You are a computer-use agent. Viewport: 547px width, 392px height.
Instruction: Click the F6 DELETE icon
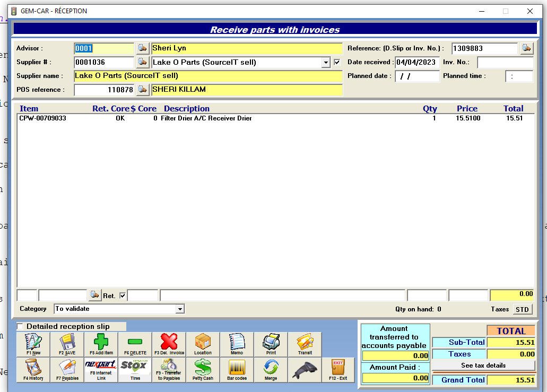point(135,344)
